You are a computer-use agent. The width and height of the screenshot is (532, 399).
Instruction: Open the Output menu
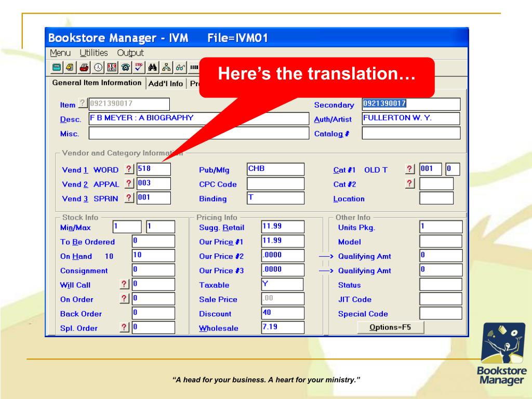click(130, 53)
